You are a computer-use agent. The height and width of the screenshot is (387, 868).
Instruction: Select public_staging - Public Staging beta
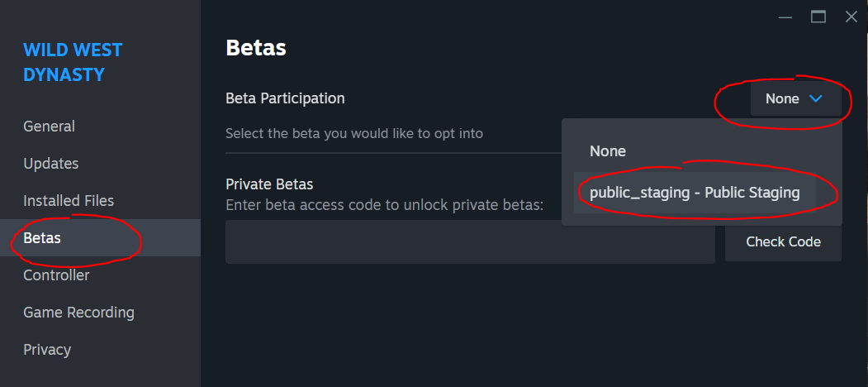695,193
